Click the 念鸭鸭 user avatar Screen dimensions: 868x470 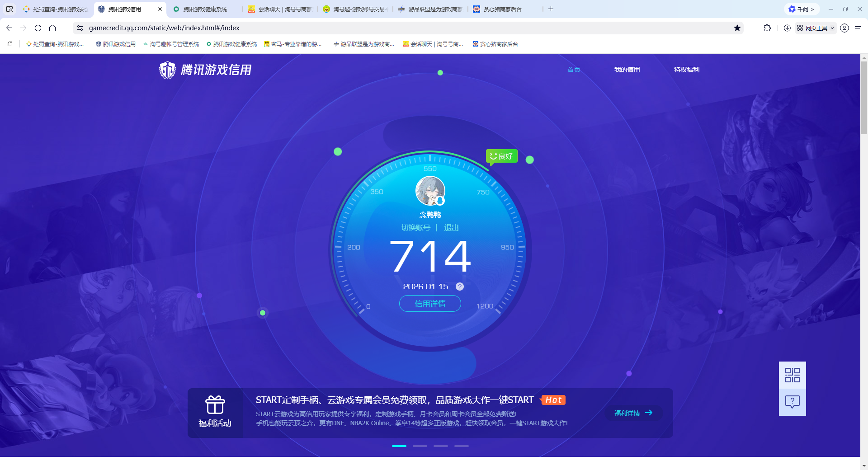click(x=430, y=191)
